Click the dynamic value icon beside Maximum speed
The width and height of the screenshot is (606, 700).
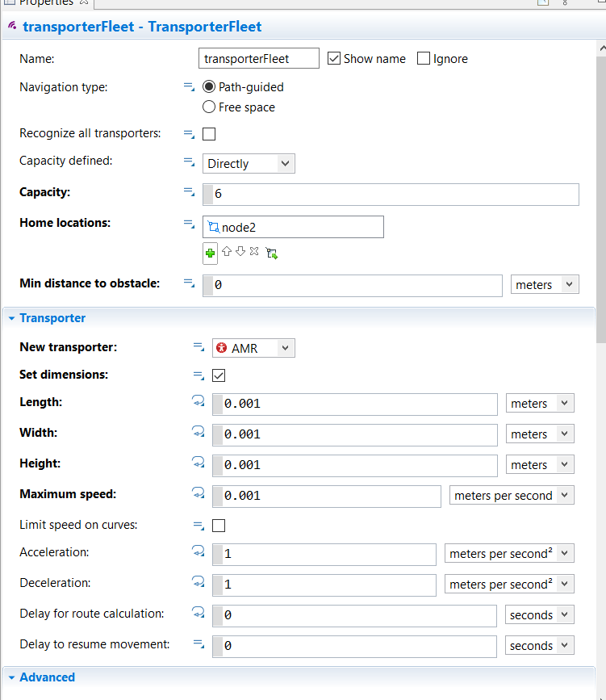[199, 493]
